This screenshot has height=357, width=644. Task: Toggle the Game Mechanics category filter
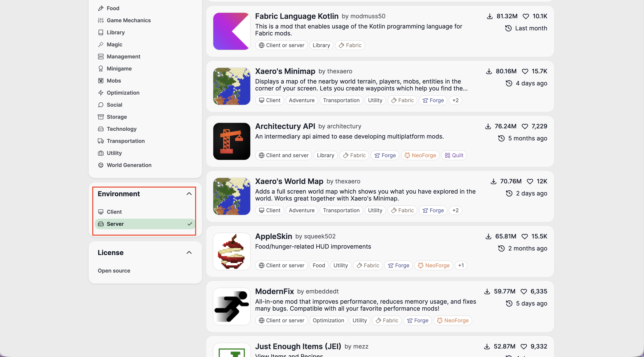pyautogui.click(x=145, y=20)
